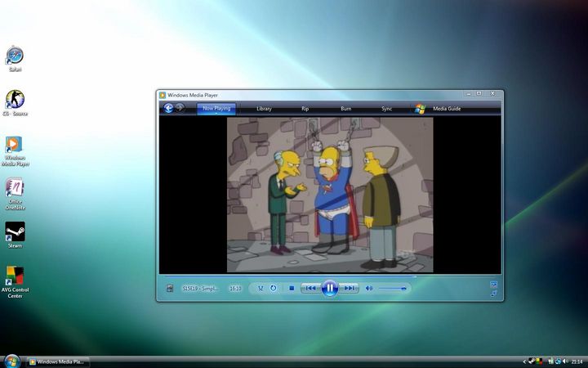Viewport: 588px width, 368px height.
Task: Minimize the Windows Media Player window
Action: (469, 93)
